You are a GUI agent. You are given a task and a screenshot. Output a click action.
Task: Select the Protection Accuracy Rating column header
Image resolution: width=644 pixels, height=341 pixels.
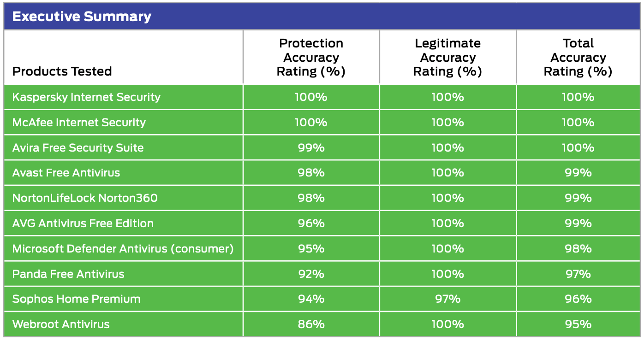(x=311, y=58)
